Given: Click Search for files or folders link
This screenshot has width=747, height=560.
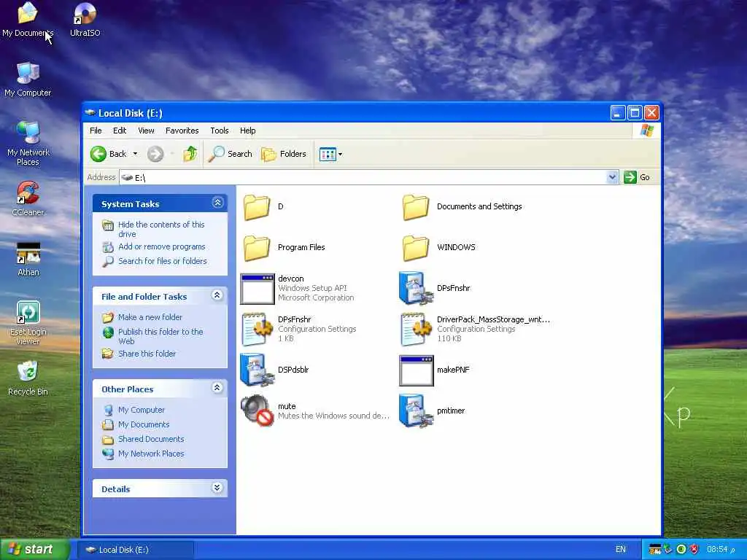Looking at the screenshot, I should point(163,262).
